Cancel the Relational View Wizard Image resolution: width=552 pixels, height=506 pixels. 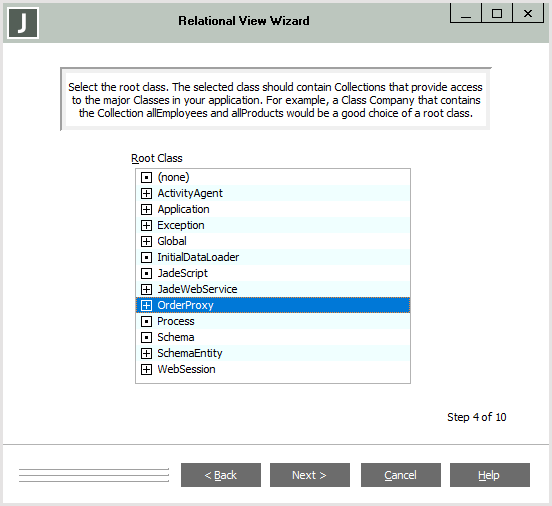pyautogui.click(x=401, y=475)
